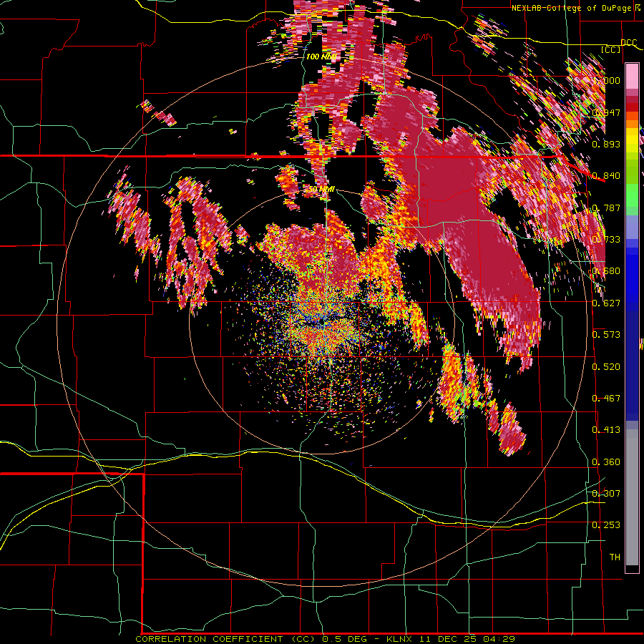Image resolution: width=644 pixels, height=644 pixels.
Task: Click the 0.360 legend value
Action: click(x=606, y=462)
